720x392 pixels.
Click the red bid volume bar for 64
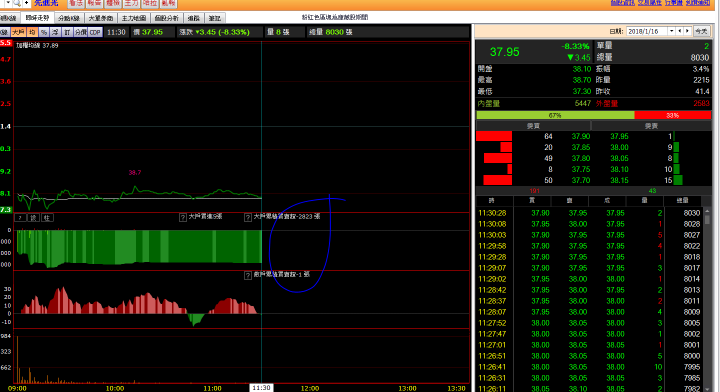494,136
